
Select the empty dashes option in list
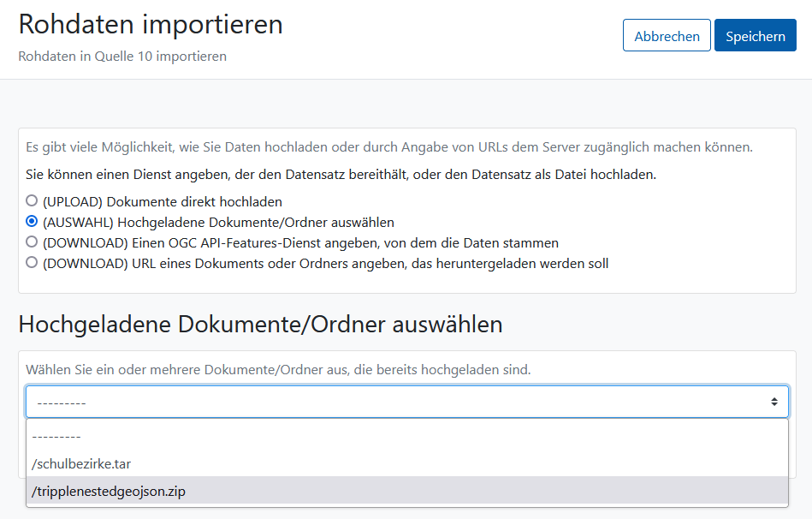coord(407,437)
